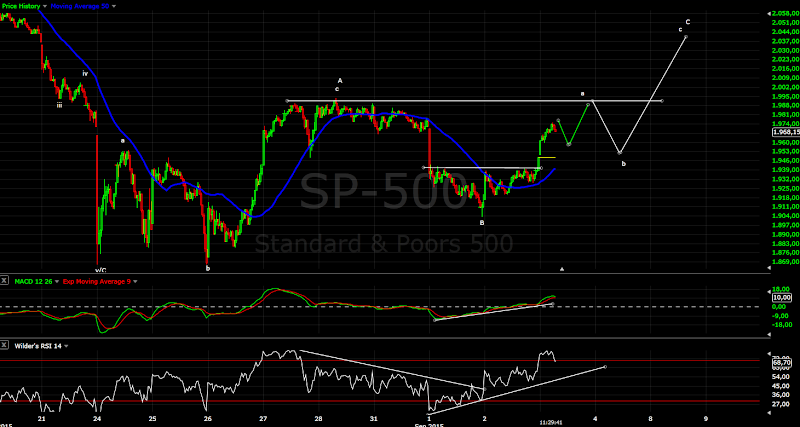Click the top arrow on price axis
Image resolution: width=800 pixels, height=427 pixels.
pyautogui.click(x=769, y=13)
